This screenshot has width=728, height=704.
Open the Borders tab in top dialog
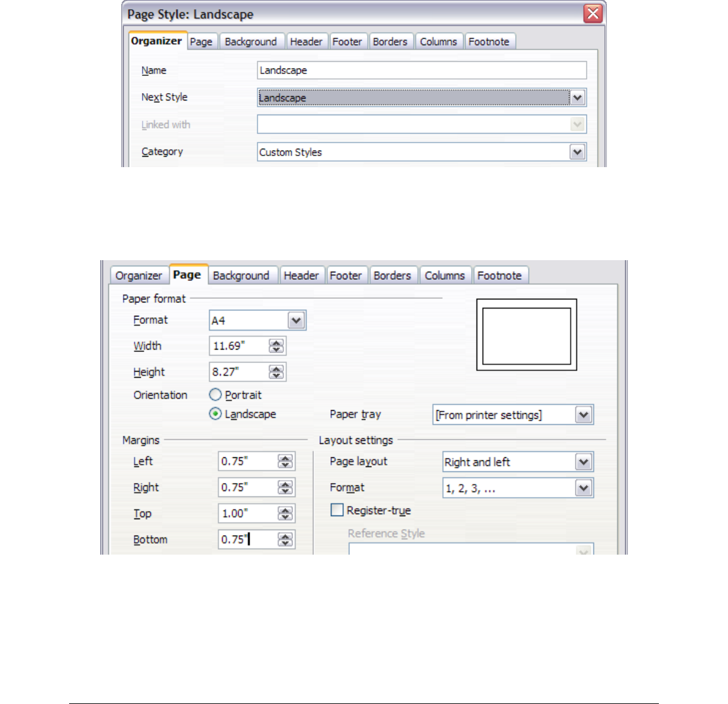point(390,42)
